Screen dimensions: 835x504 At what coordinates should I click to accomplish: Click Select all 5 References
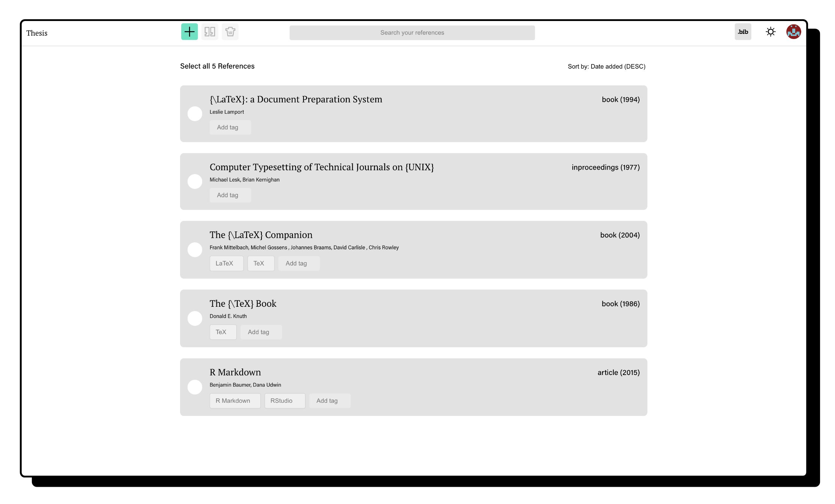click(217, 66)
